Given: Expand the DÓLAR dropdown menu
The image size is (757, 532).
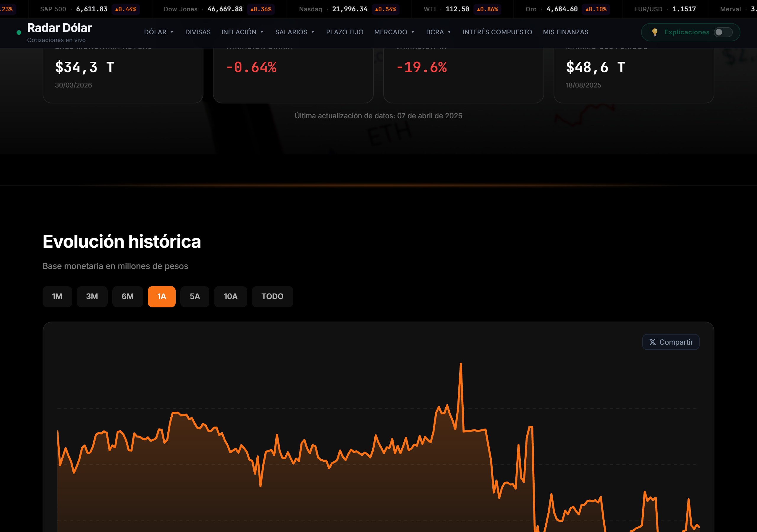Looking at the screenshot, I should pos(158,32).
